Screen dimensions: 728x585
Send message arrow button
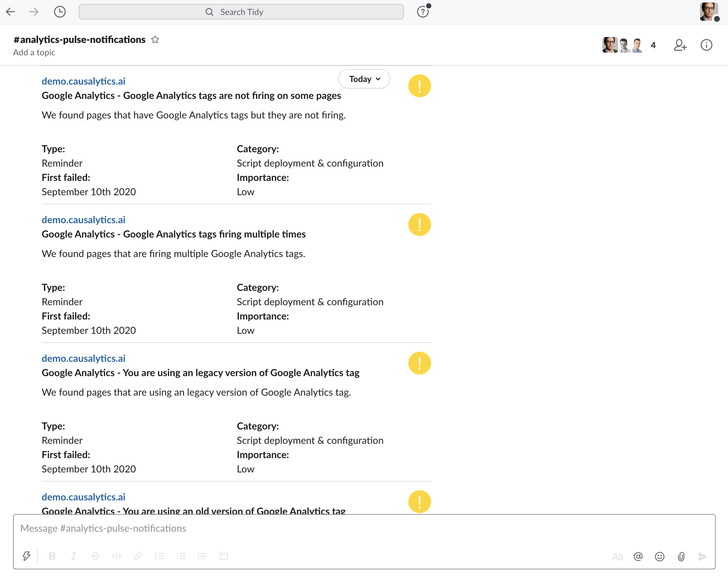pos(702,557)
